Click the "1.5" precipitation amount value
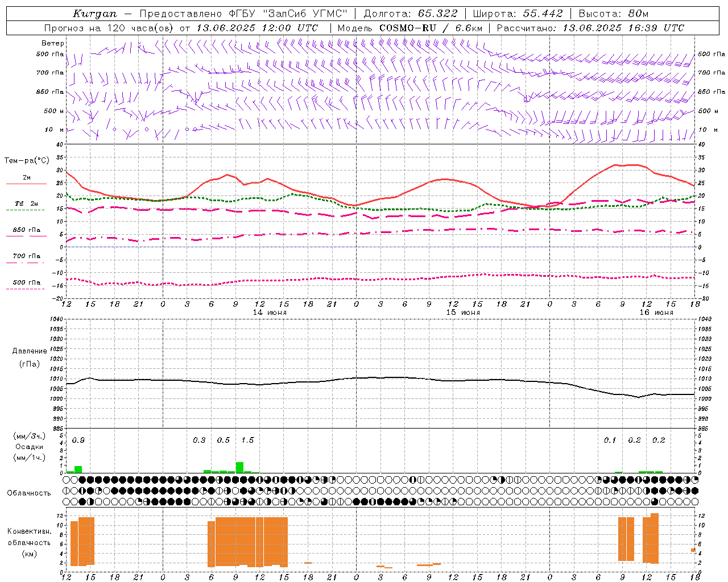 coord(247,440)
